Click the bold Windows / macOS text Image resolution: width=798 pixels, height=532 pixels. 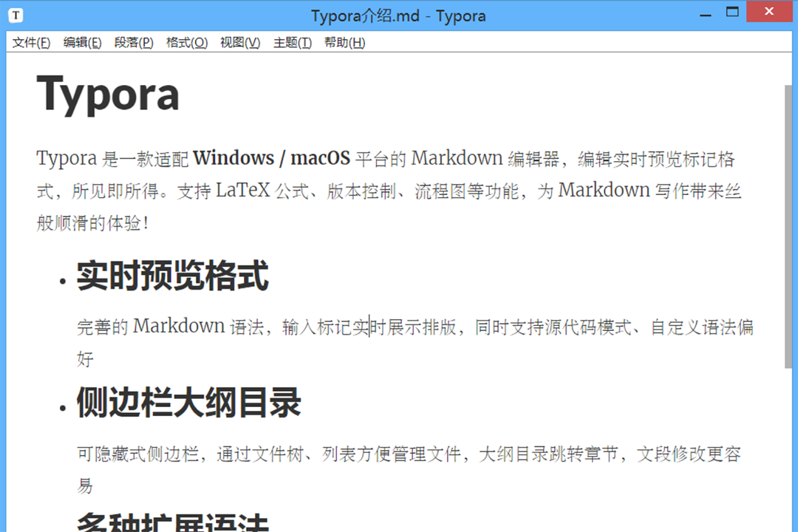tap(272, 158)
